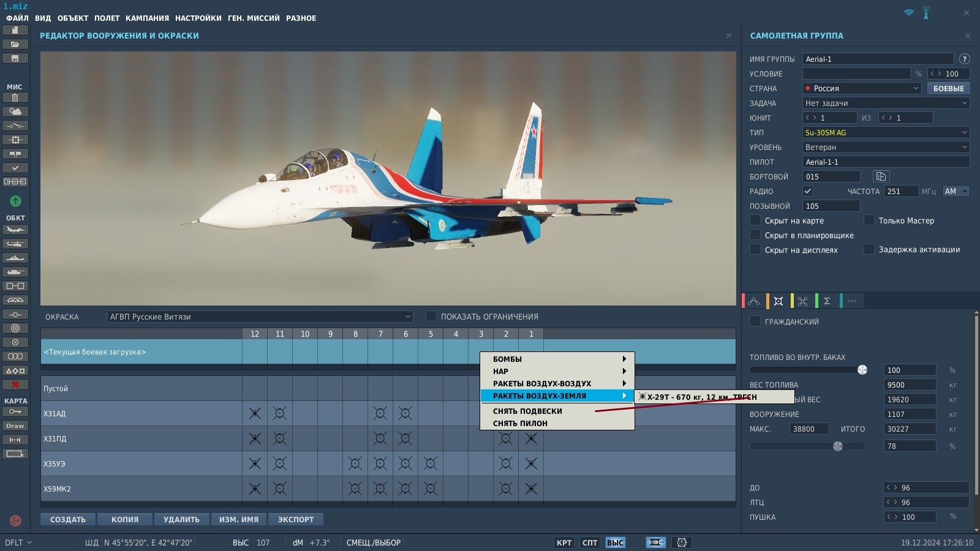Click the ЭКСПОРТ button
Image resolution: width=980 pixels, height=551 pixels.
296,519
